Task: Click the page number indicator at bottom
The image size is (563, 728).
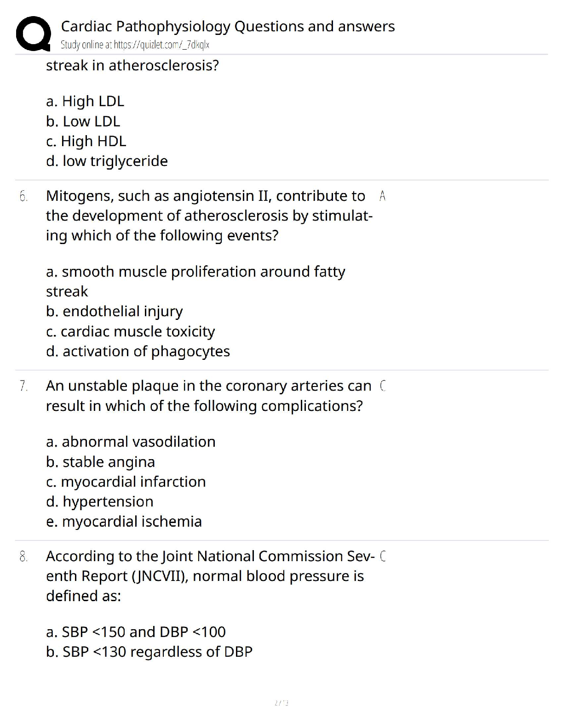Action: click(x=281, y=703)
